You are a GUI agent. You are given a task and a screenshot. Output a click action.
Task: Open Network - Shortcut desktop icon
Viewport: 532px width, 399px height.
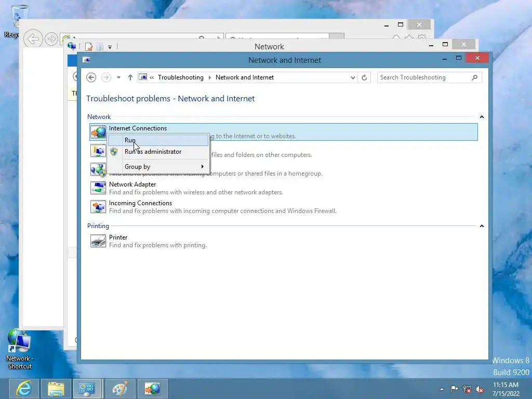(19, 349)
